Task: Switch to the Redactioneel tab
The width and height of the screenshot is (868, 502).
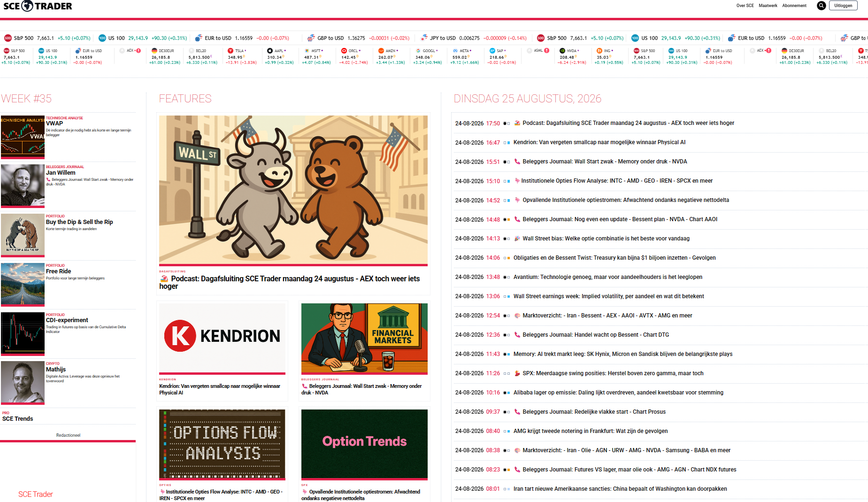Action: point(68,435)
